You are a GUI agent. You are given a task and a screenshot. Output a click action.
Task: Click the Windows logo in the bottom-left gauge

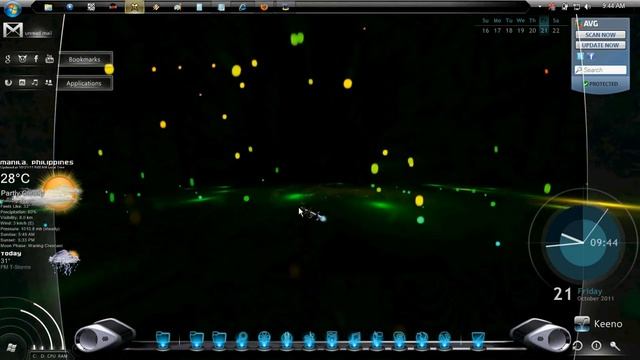click(12, 348)
